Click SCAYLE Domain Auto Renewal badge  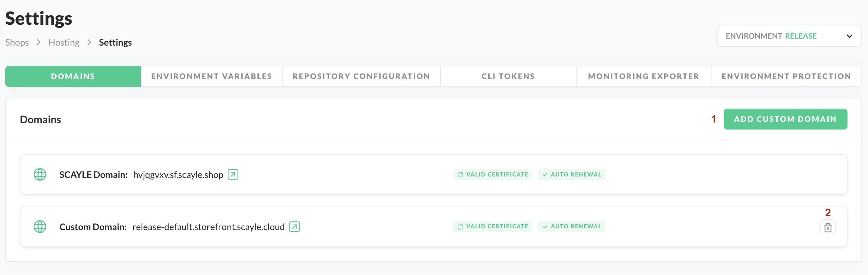click(571, 174)
